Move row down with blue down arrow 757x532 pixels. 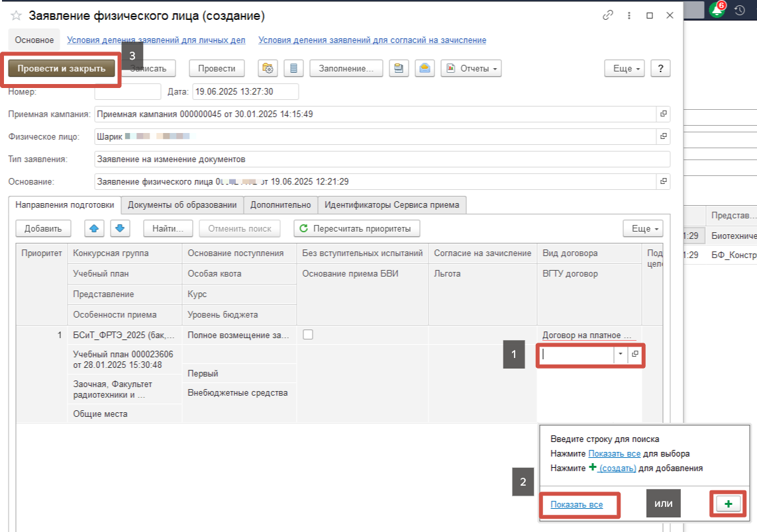coord(120,228)
